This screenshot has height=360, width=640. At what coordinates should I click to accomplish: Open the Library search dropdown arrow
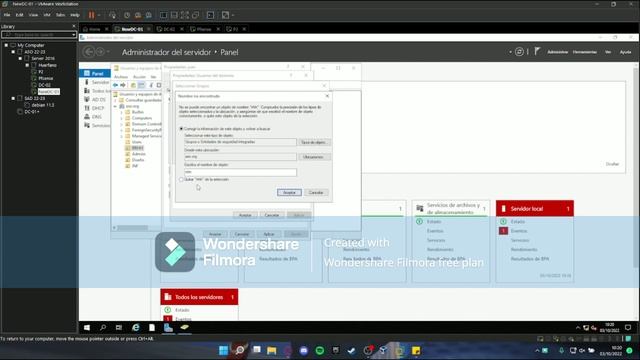74,35
